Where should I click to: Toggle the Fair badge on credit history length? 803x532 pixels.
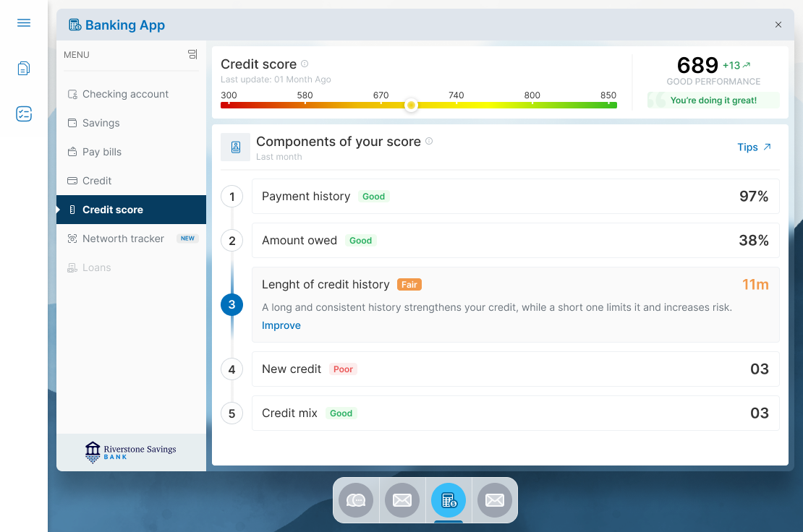pyautogui.click(x=409, y=284)
